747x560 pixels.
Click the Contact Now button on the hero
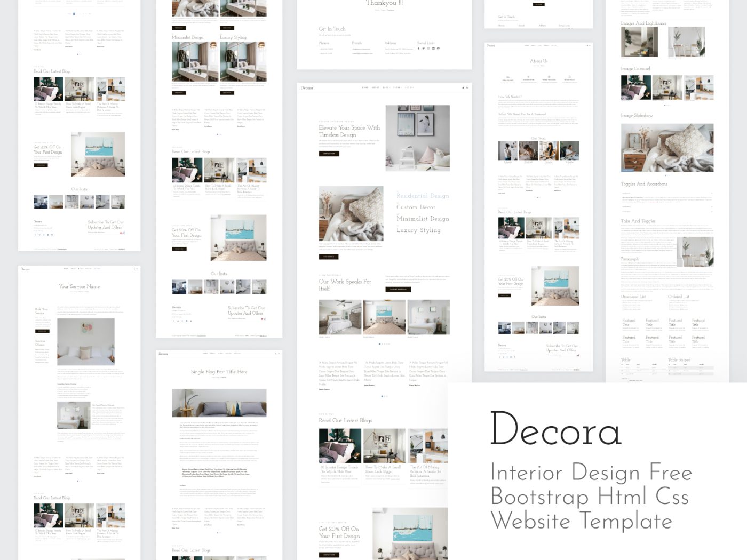[x=329, y=154]
